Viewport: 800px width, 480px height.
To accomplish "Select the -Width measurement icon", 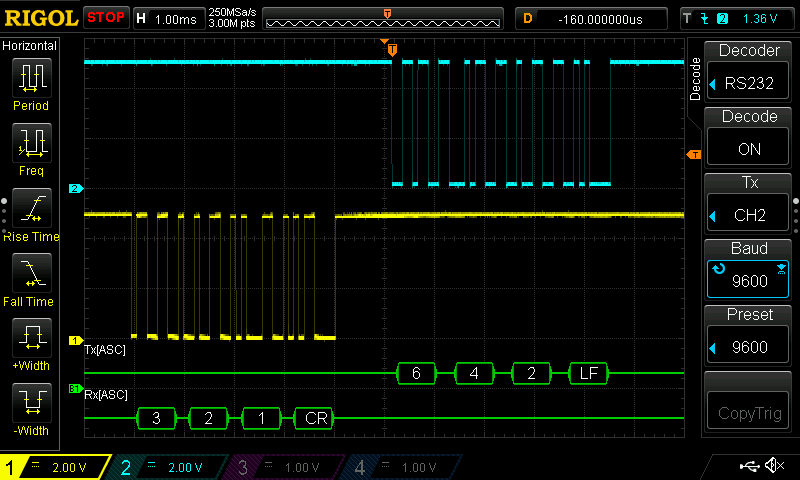I will (32, 402).
